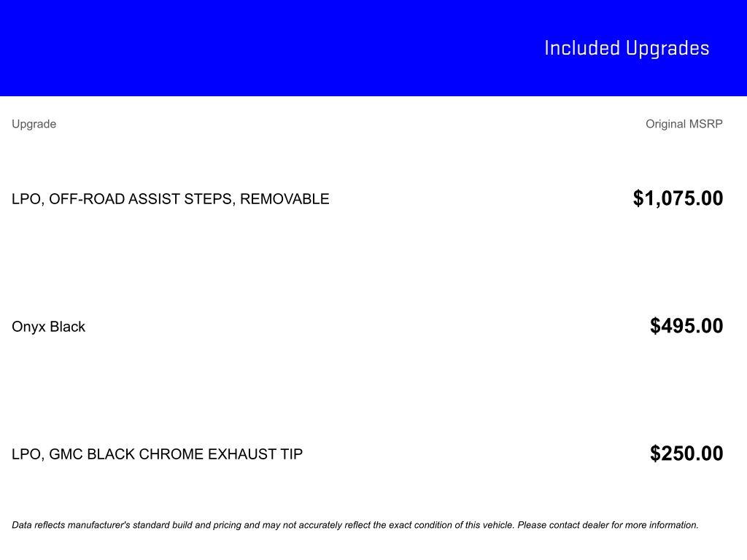Screen dimensions: 747x560
Task: Click the 'Data reflects manufacturer's' disclaimer sentence
Action: click(x=264, y=525)
